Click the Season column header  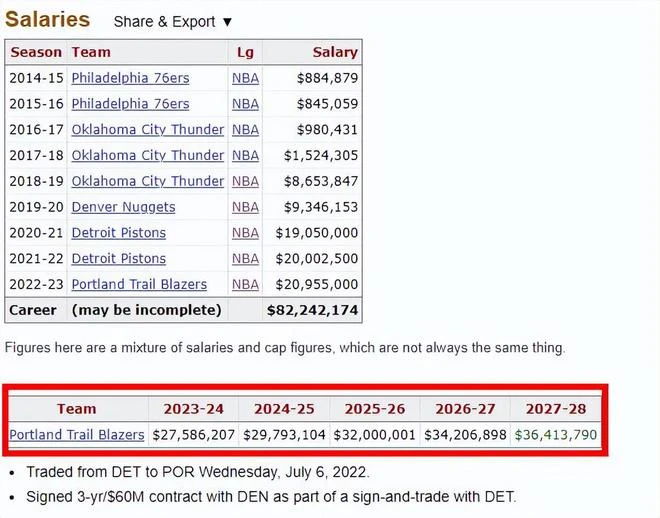point(36,52)
